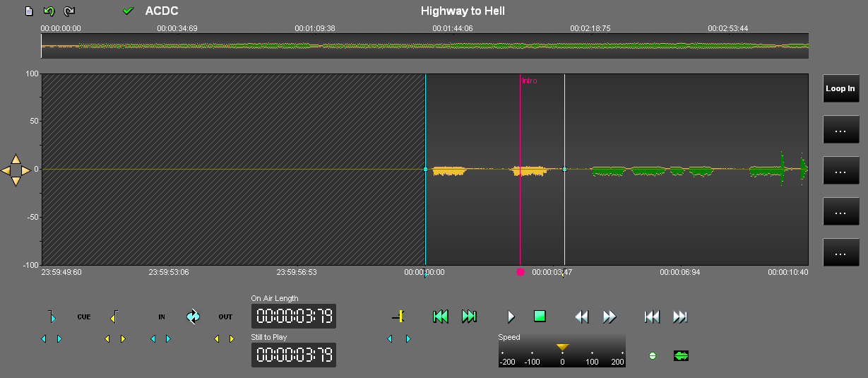The width and height of the screenshot is (868, 378).
Task: Click the pink Intro marker dot on timeline
Action: click(521, 272)
